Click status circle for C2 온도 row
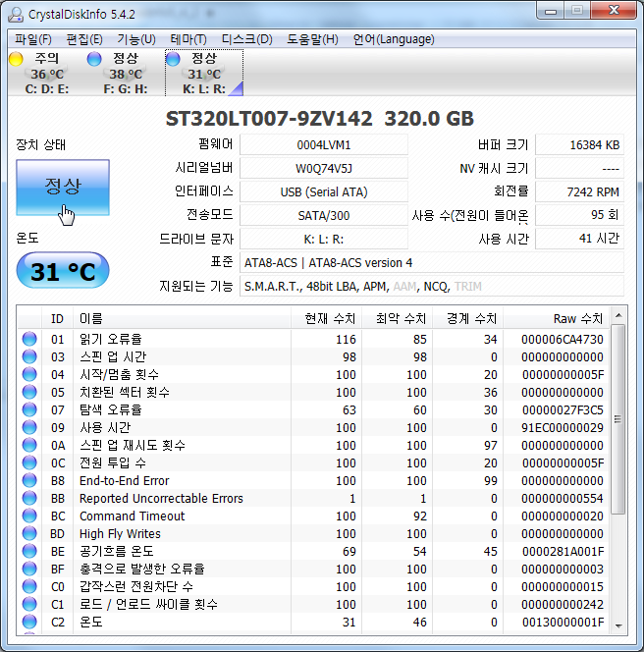This screenshot has width=644, height=652. [x=29, y=622]
